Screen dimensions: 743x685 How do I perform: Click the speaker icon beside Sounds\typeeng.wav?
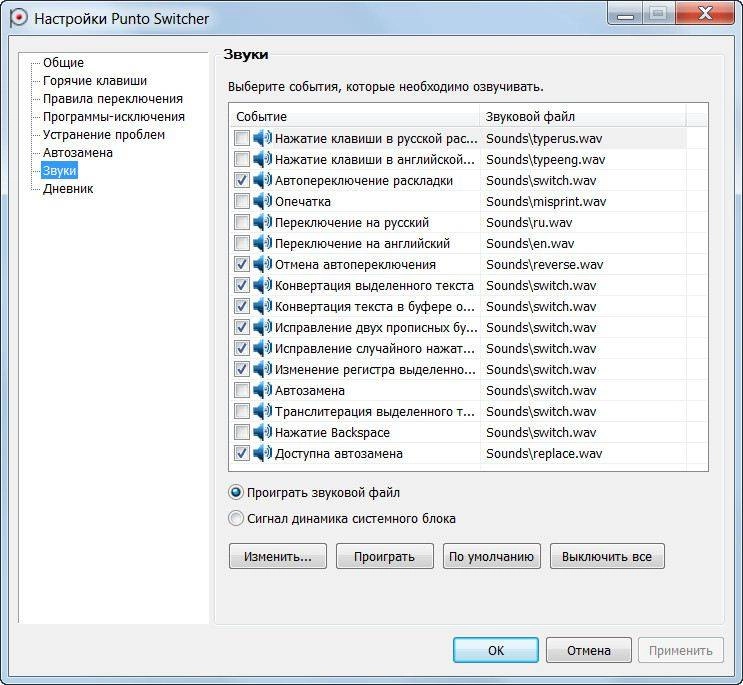pos(263,159)
